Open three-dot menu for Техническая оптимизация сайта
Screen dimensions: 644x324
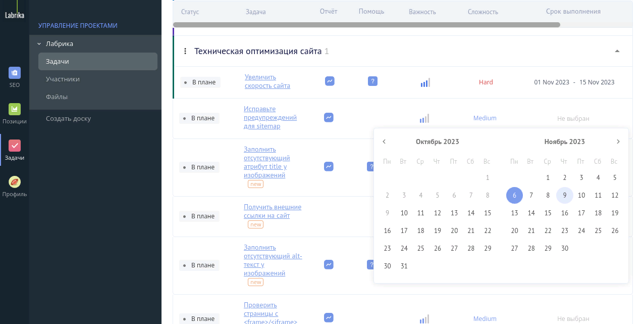click(x=185, y=51)
